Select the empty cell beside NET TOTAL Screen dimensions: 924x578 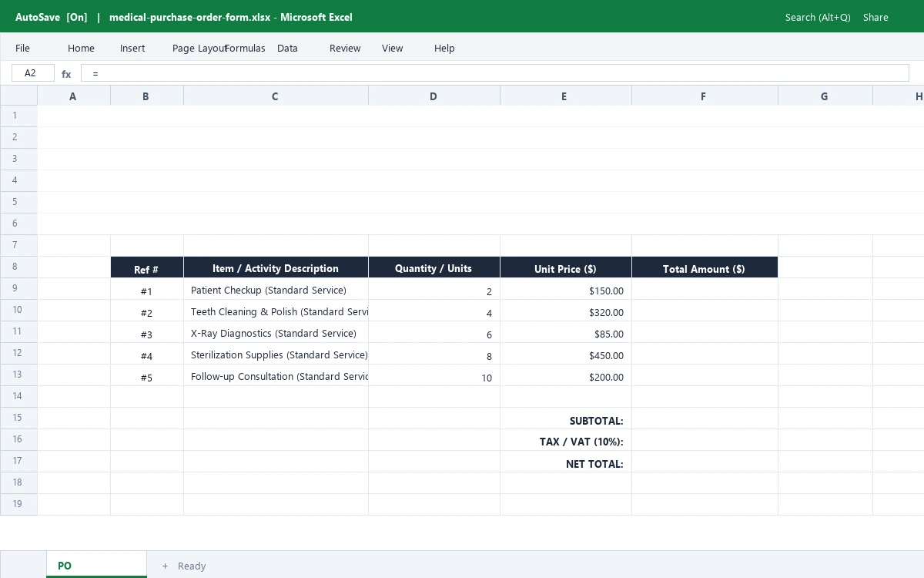click(x=705, y=462)
